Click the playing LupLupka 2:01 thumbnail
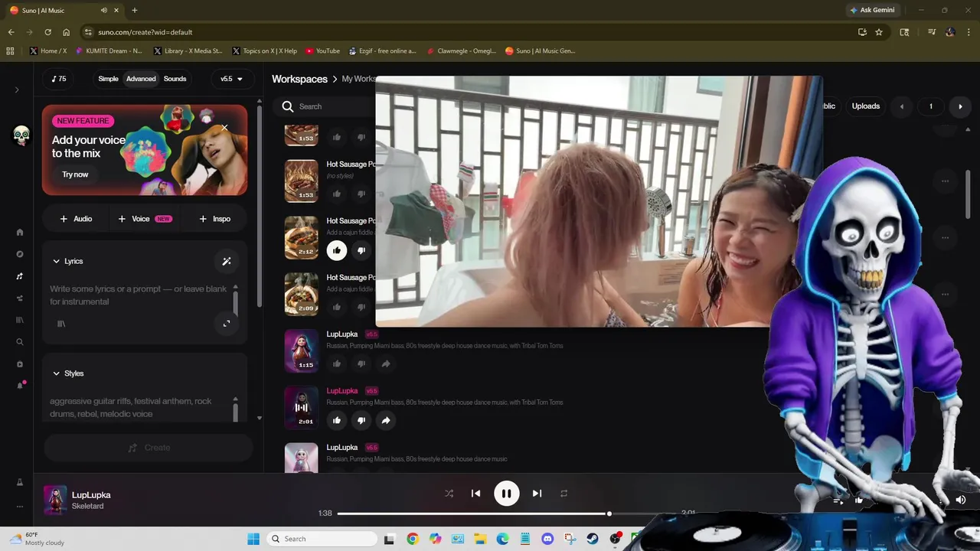Screen dimensions: 980x551 (301, 407)
